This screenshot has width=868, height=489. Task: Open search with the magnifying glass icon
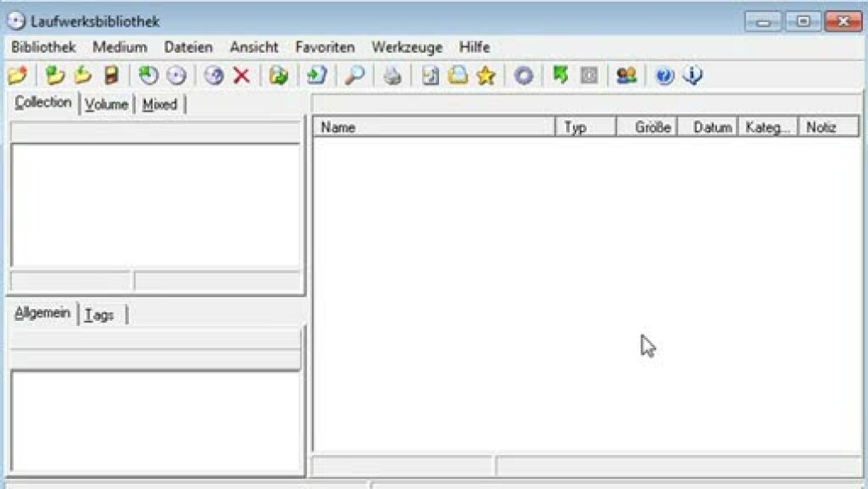[355, 76]
